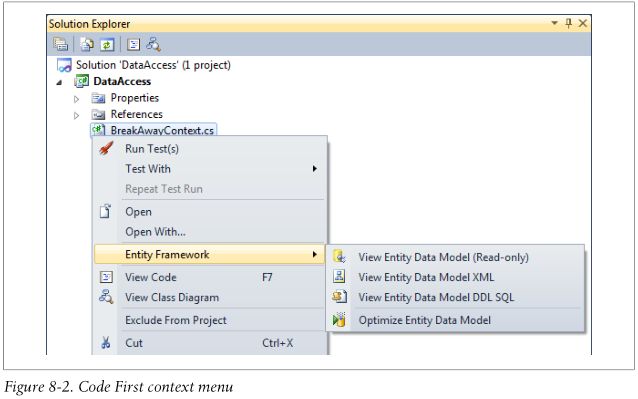The height and width of the screenshot is (399, 638).
Task: Toggle the Solution Explorer auto-hide pin
Action: [x=568, y=23]
